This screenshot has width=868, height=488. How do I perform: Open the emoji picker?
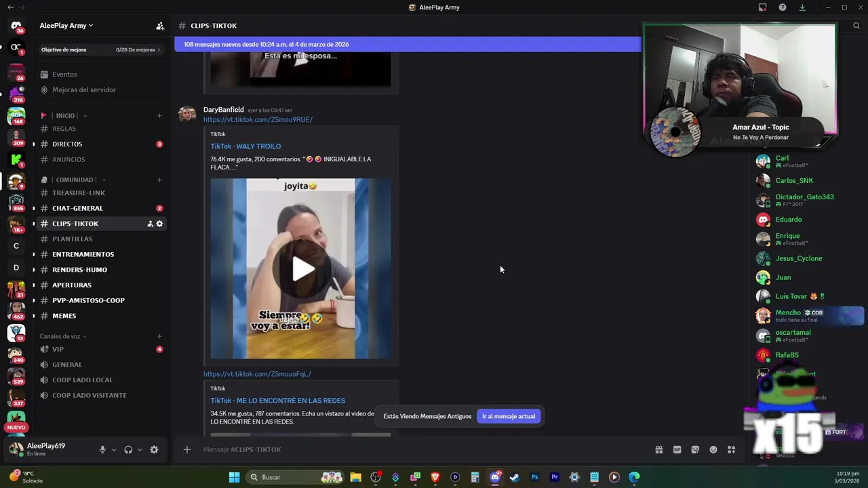[x=713, y=449]
